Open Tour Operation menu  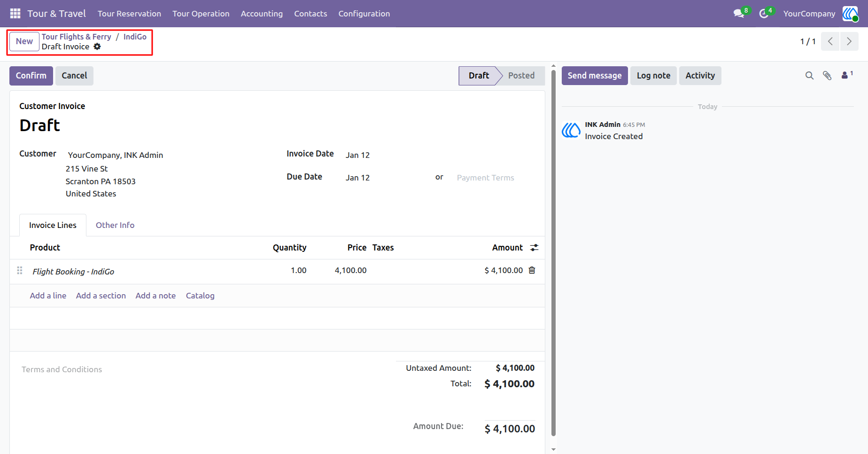coord(201,14)
